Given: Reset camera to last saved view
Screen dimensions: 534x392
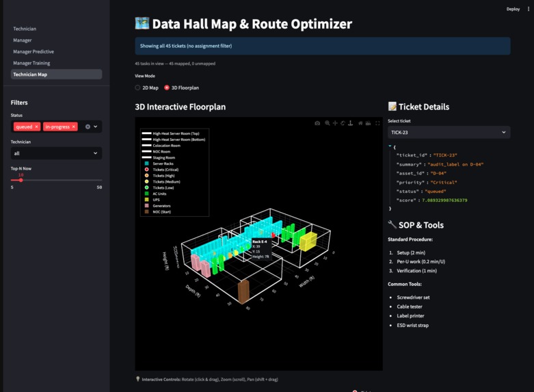Looking at the screenshot, I should 368,123.
